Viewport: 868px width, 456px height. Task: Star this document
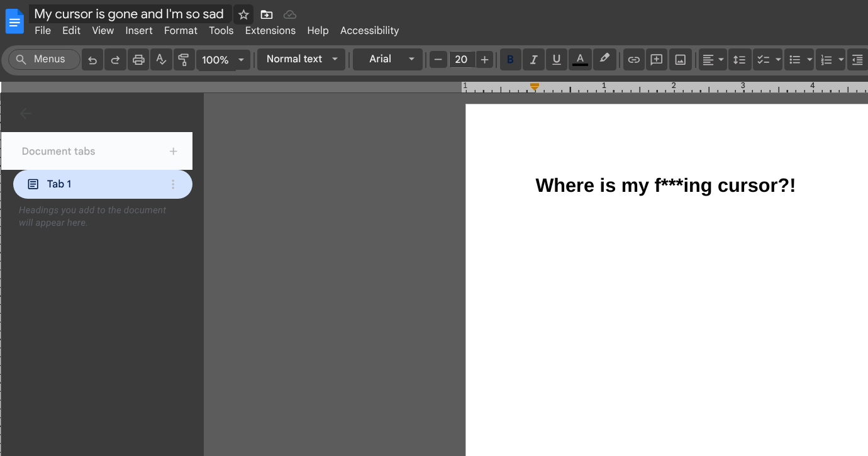pos(243,14)
